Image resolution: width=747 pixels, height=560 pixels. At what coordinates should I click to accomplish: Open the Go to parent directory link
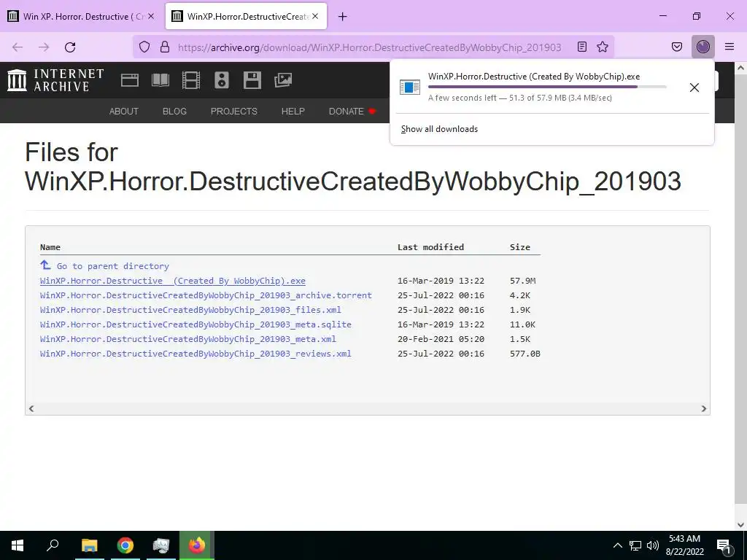click(113, 266)
